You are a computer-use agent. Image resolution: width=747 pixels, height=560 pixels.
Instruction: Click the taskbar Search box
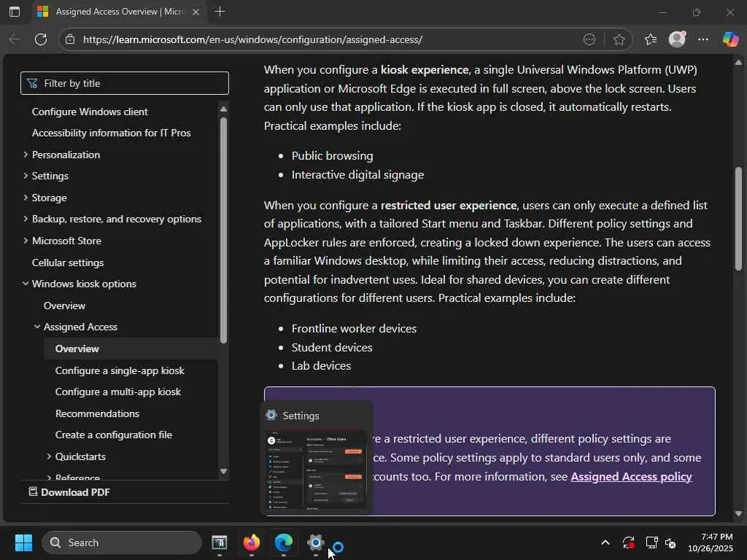coord(122,542)
